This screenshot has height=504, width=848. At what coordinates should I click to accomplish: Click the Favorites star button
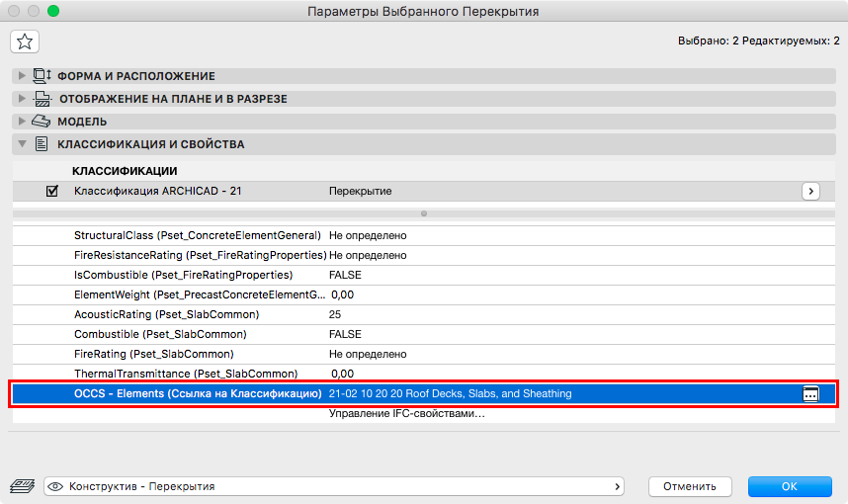(x=25, y=42)
